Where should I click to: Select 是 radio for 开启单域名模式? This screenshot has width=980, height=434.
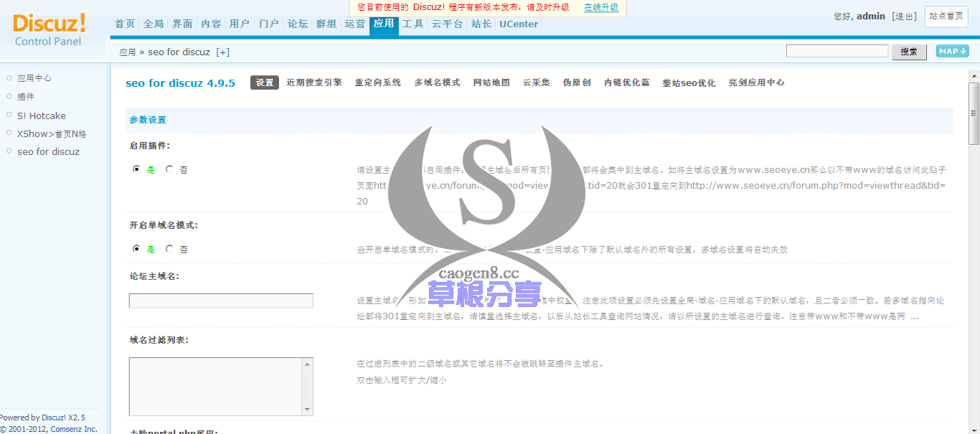click(136, 249)
